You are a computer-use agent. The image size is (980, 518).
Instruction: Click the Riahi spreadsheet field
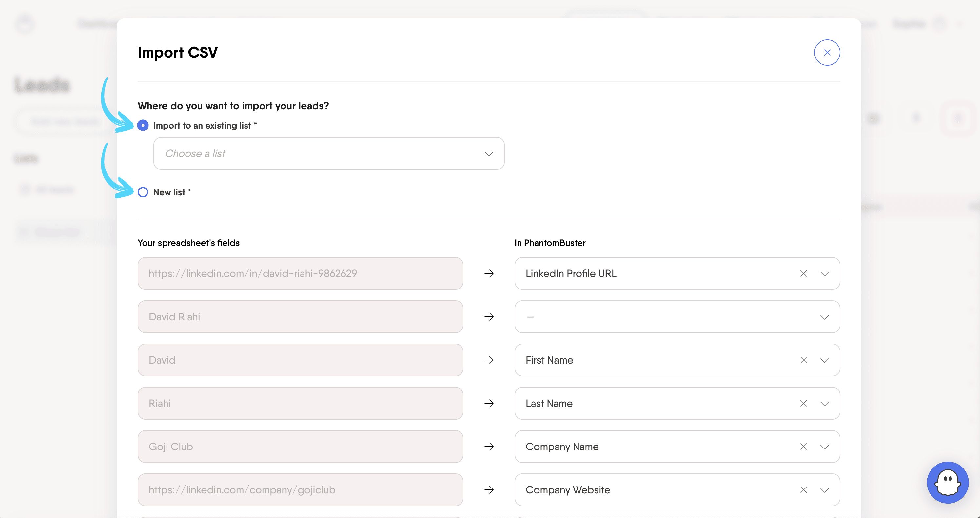click(x=300, y=404)
